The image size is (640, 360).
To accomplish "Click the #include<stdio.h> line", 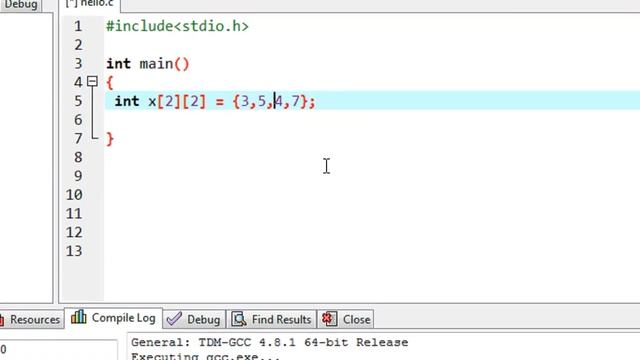I will [177, 26].
